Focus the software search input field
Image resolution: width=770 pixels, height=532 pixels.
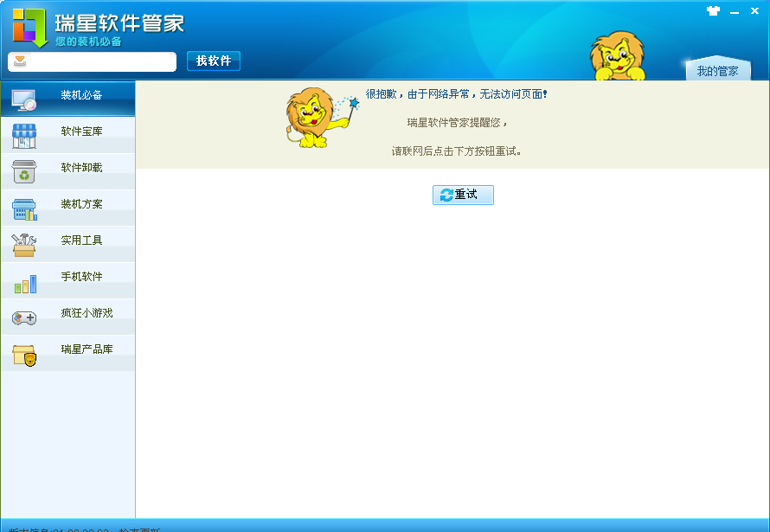coord(92,61)
